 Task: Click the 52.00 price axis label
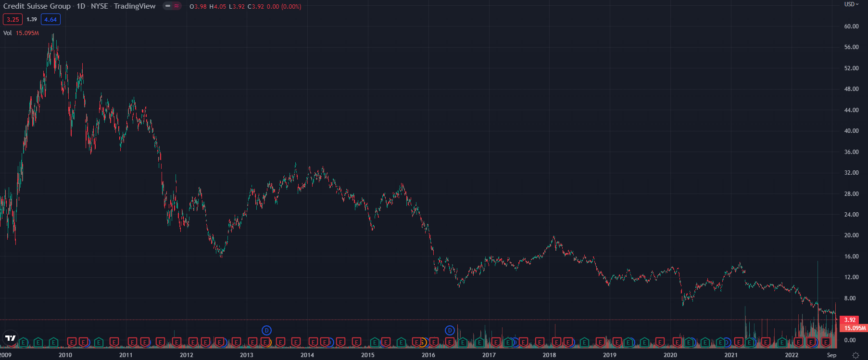coord(851,68)
